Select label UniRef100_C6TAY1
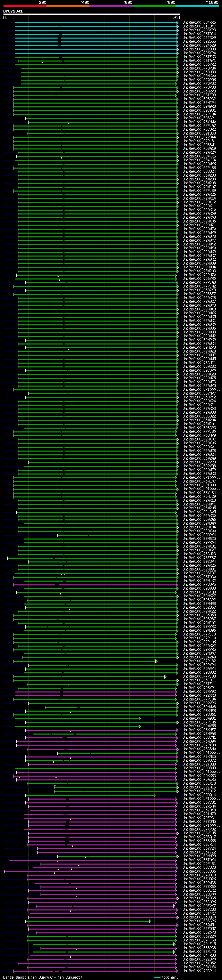The image size is (222, 980). [x=199, y=60]
